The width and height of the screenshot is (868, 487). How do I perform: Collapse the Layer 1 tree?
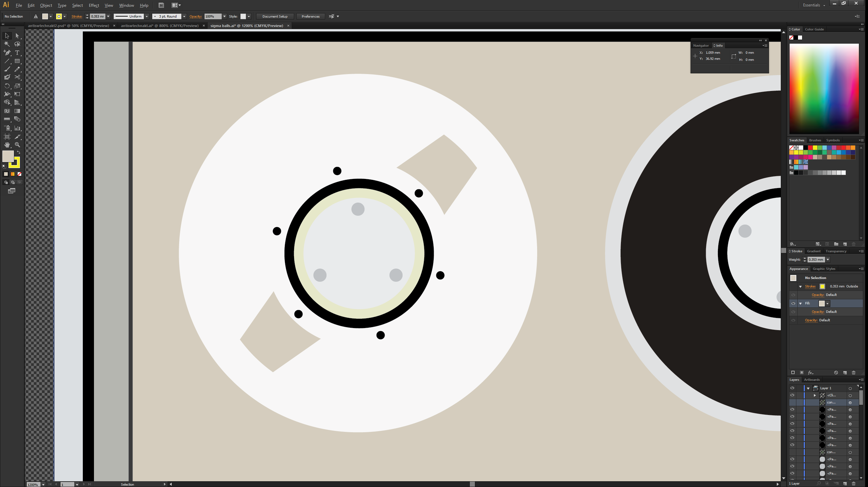[x=808, y=388]
